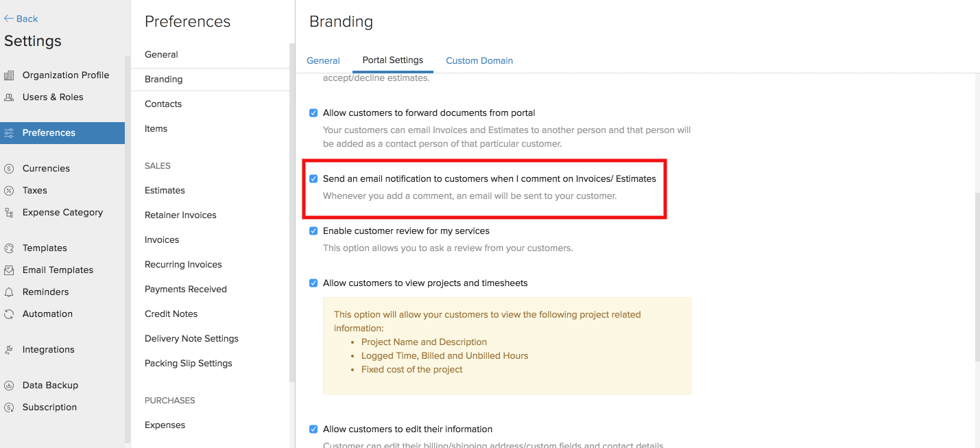This screenshot has width=980, height=448.
Task: Select Subscription in settings sidebar
Action: point(49,408)
